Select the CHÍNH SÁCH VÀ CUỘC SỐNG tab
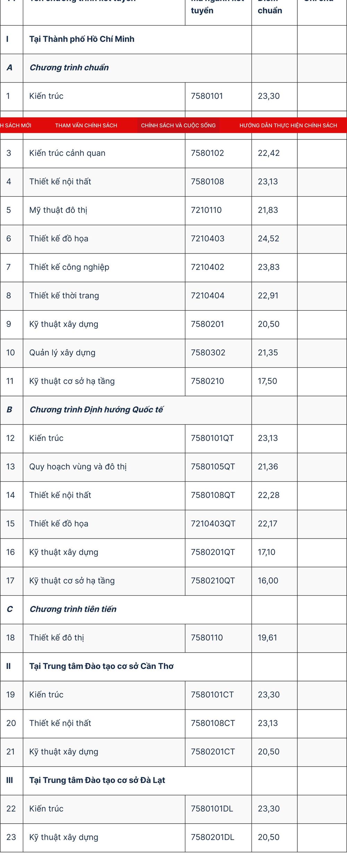Screen dimensions: 347x868 click(178, 125)
